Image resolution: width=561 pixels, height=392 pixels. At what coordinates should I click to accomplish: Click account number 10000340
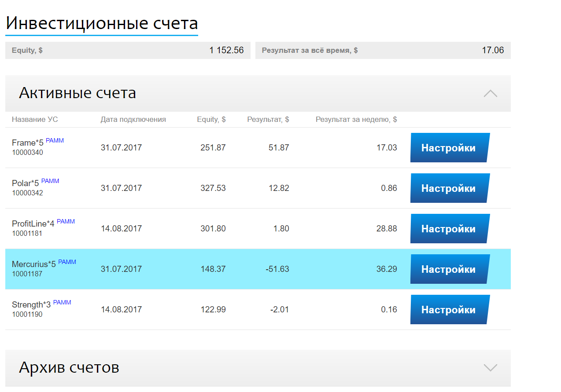point(27,153)
